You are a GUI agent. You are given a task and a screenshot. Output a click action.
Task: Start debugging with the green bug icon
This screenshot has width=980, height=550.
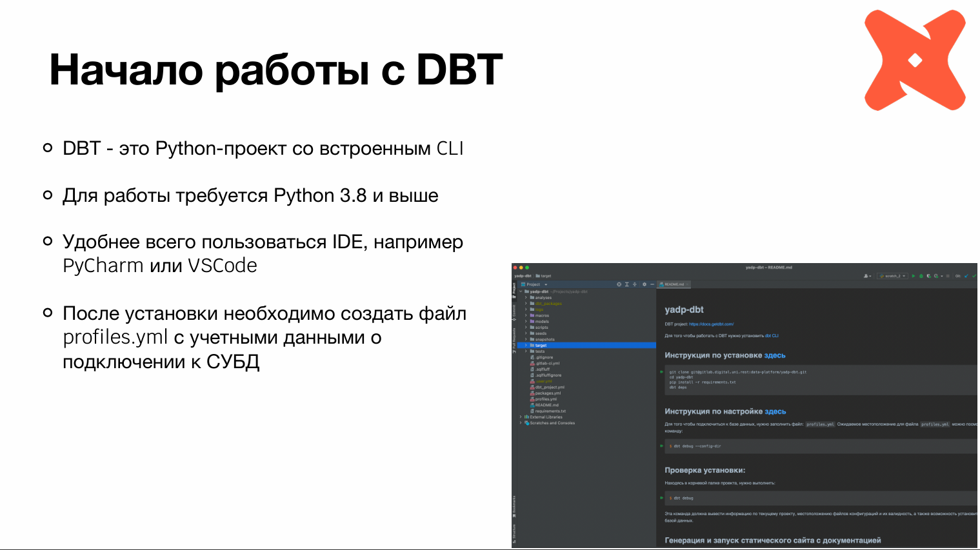click(921, 276)
